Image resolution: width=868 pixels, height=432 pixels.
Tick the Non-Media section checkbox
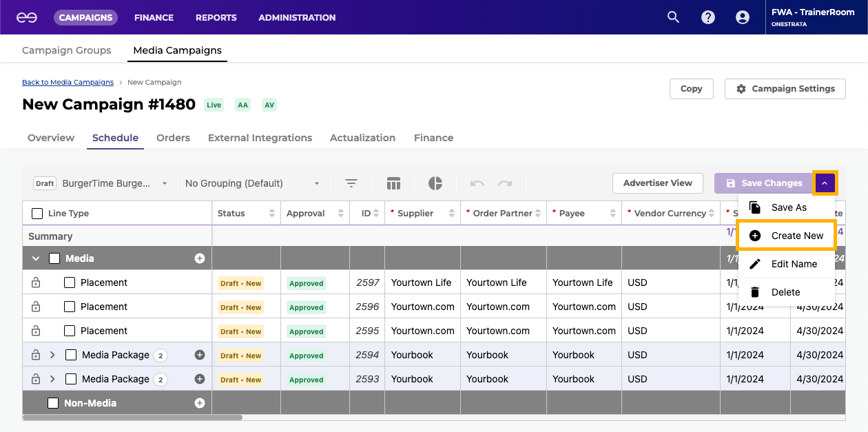pos(53,403)
